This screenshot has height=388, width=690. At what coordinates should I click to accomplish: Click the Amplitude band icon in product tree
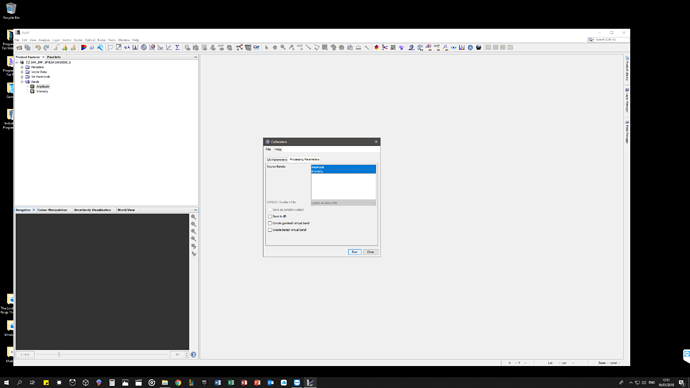tap(32, 87)
